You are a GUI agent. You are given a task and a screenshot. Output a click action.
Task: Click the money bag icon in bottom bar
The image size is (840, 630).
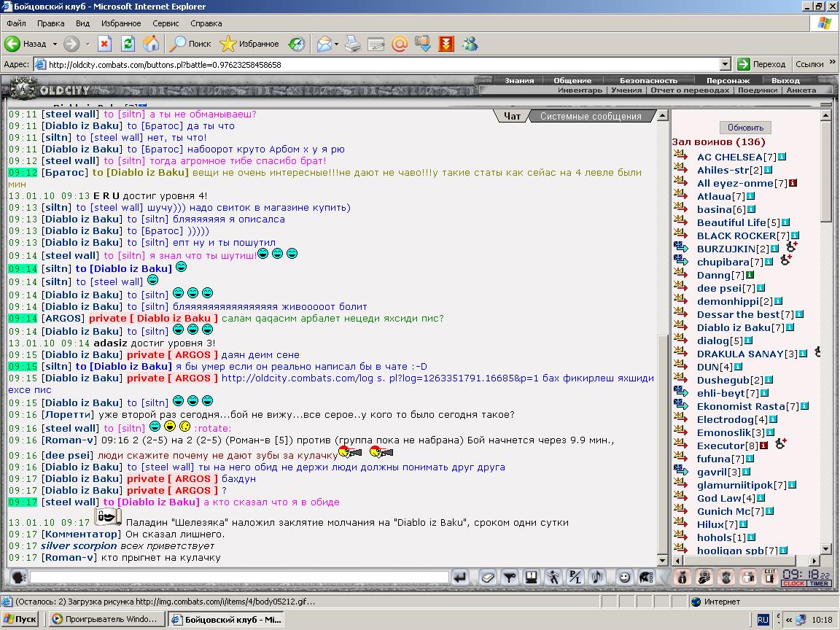(x=682, y=577)
